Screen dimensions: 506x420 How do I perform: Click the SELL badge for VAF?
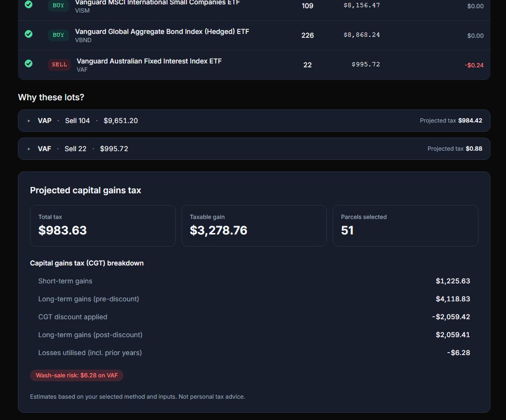point(60,64)
